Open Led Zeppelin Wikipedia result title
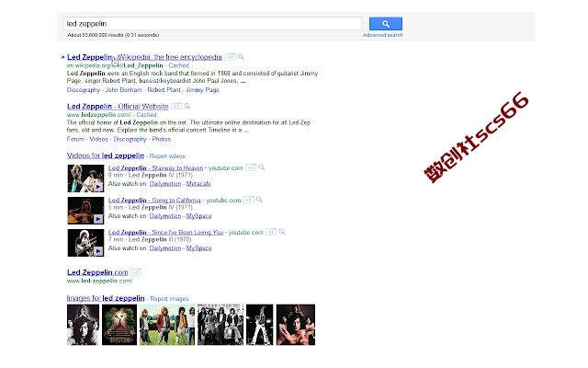588x368 pixels. (x=144, y=57)
